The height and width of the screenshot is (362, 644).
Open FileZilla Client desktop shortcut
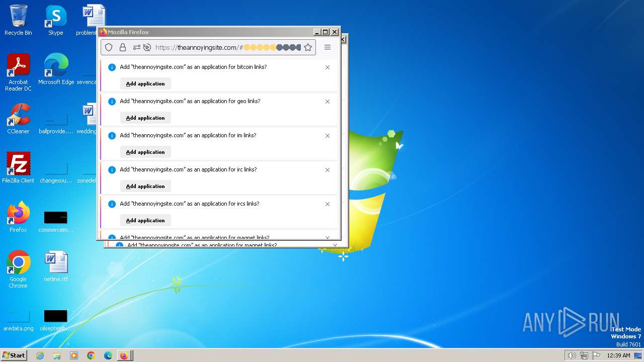[x=18, y=168]
